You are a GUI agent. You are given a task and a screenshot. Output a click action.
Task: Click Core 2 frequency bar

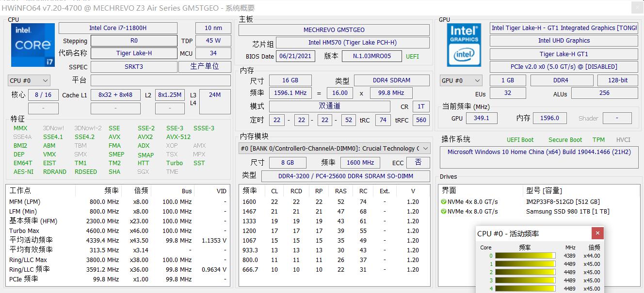pos(525,272)
